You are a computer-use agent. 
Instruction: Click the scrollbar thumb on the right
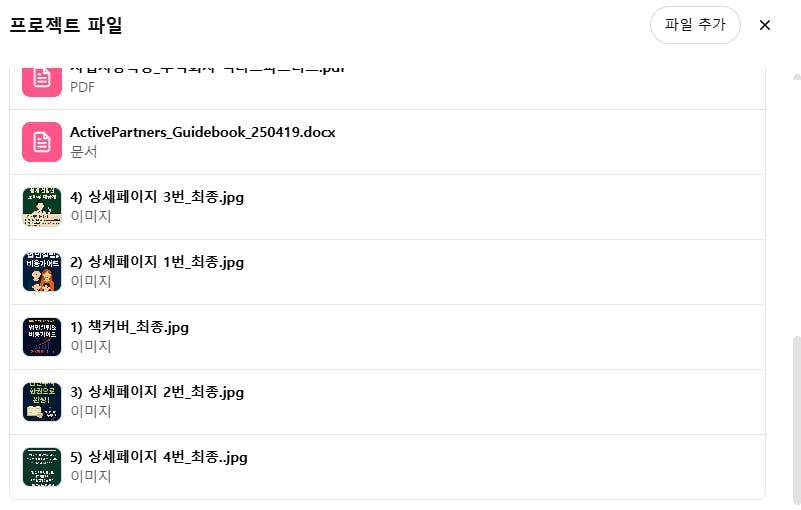pyautogui.click(x=796, y=419)
